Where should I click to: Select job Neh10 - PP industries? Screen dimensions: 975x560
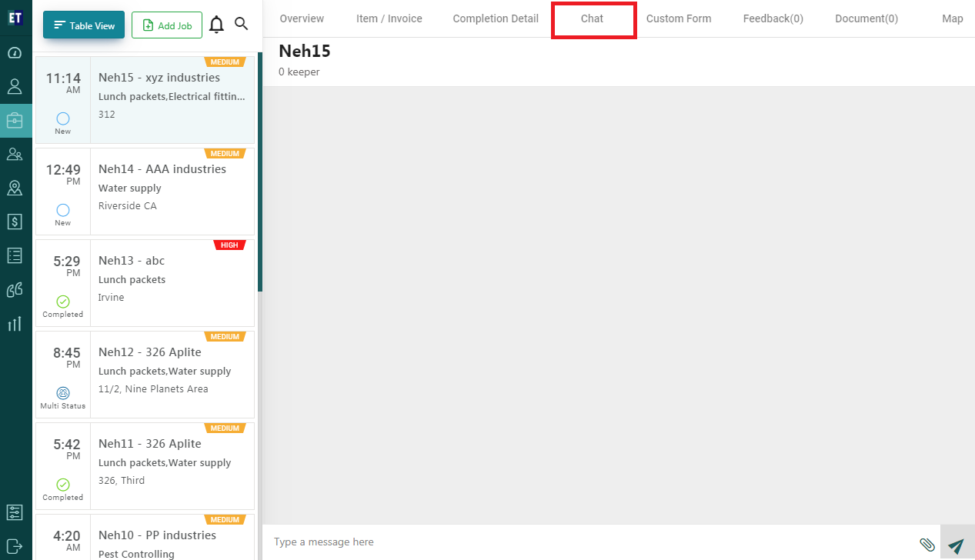(x=145, y=537)
